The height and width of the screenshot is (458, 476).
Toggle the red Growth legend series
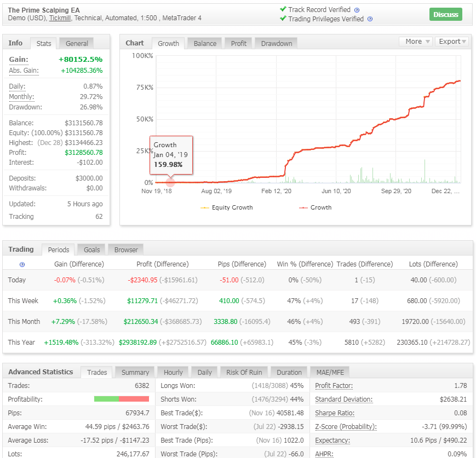coord(316,207)
